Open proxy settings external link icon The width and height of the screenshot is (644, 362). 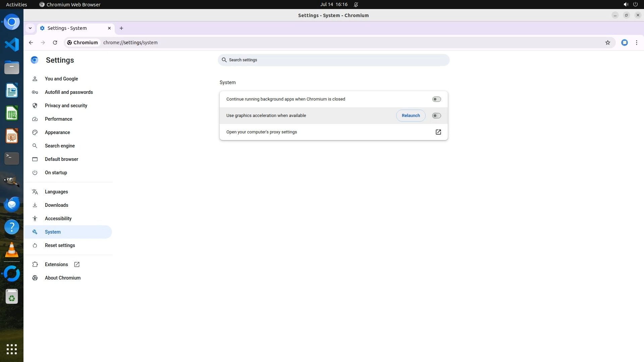(x=438, y=132)
